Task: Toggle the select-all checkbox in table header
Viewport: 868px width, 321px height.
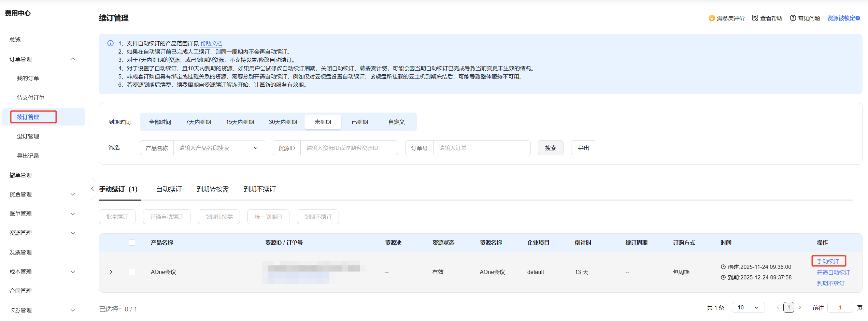Action: pyautogui.click(x=132, y=243)
